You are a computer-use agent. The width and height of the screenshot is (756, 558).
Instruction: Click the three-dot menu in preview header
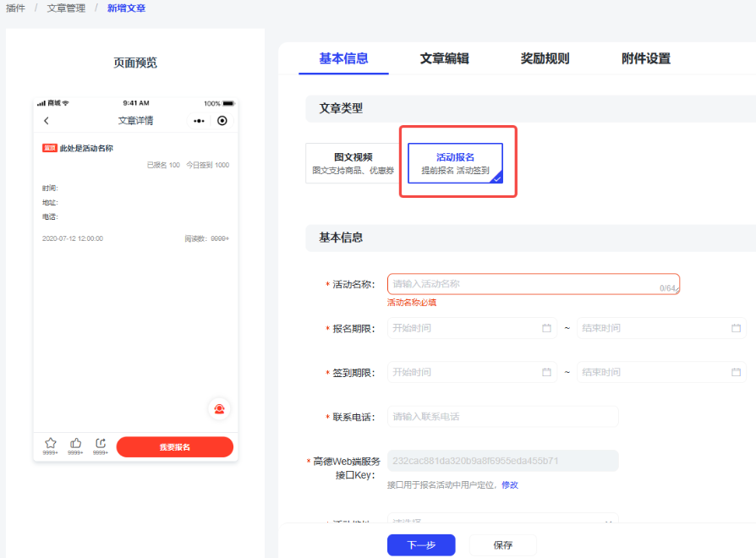[x=199, y=121]
